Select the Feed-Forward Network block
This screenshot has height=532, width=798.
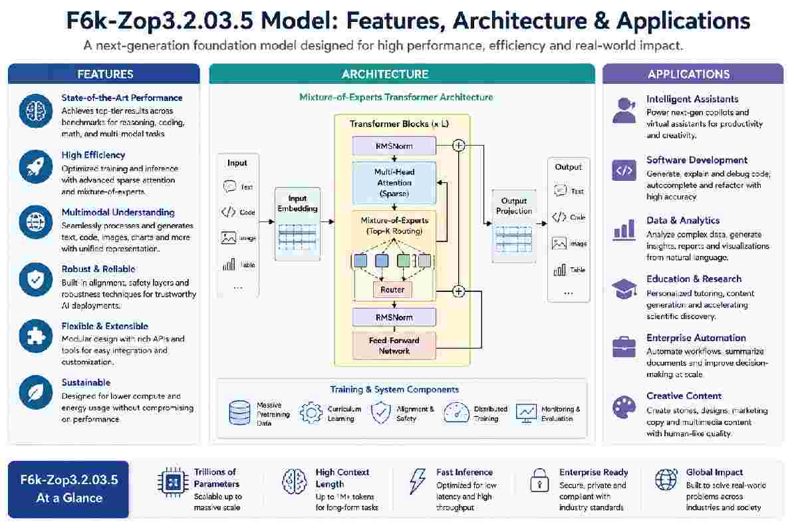click(x=394, y=345)
